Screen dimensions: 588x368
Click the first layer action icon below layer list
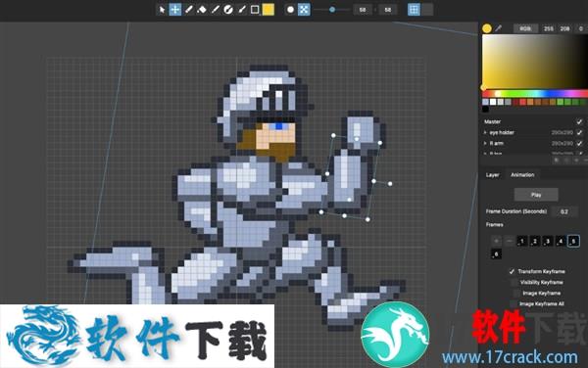click(557, 161)
